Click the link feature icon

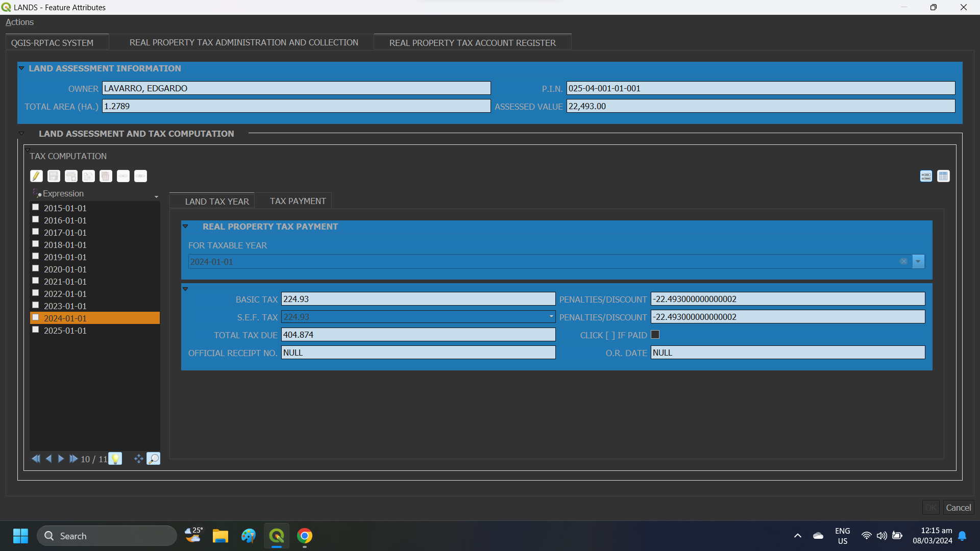coord(123,176)
